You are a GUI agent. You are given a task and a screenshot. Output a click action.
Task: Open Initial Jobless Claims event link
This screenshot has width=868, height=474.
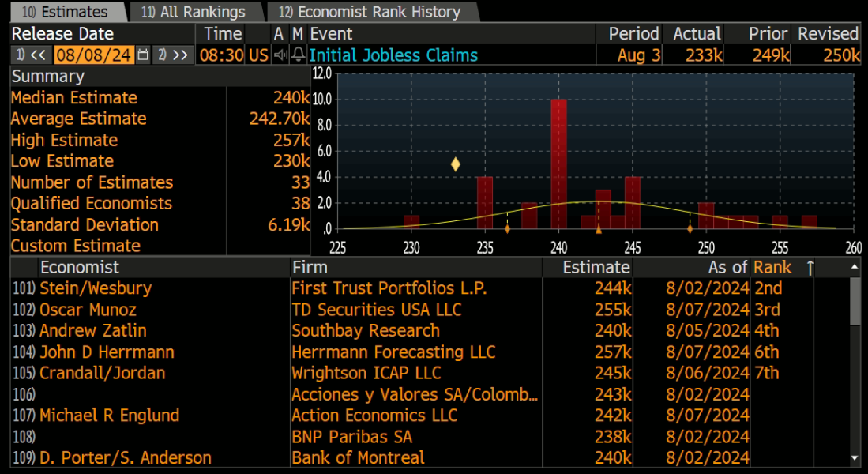(x=393, y=55)
